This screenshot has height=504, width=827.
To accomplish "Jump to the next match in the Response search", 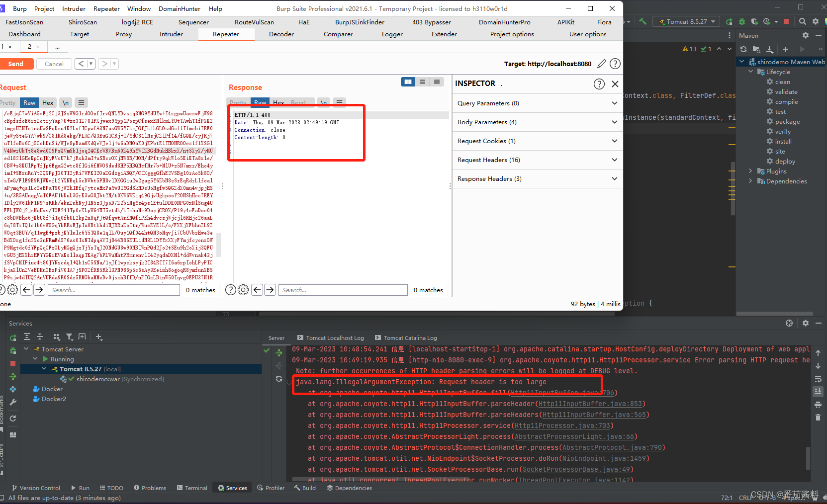I will (x=270, y=290).
